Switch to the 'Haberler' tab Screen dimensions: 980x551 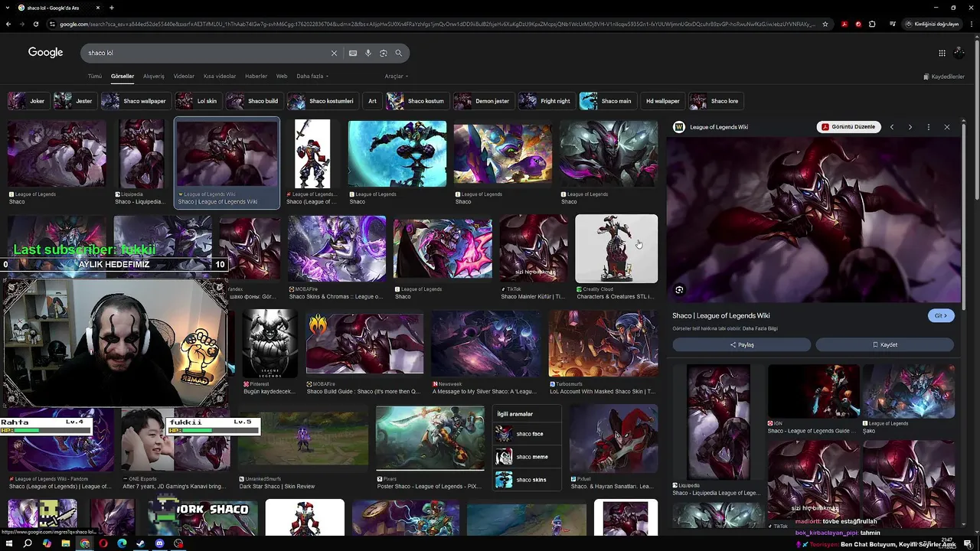(x=256, y=77)
